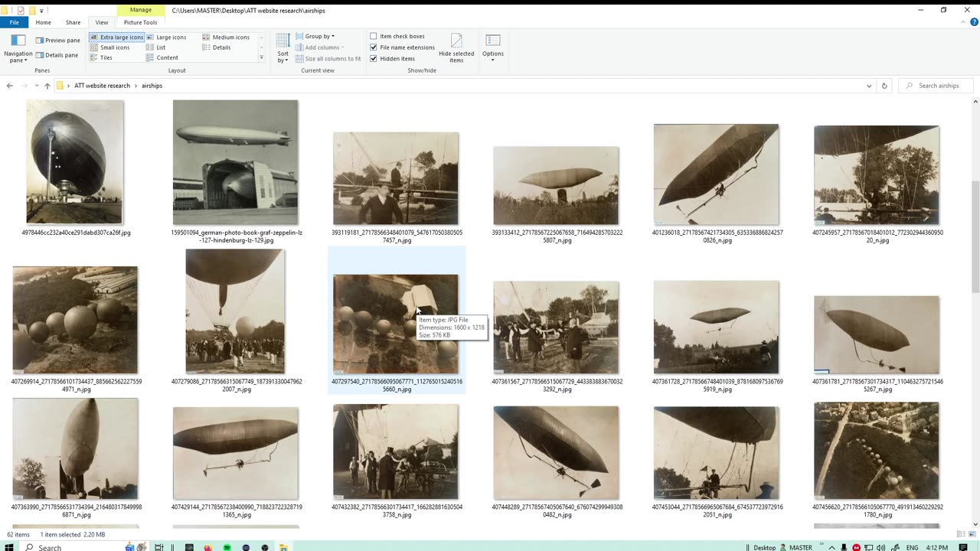This screenshot has height=551, width=980.
Task: Click Hide selected items
Action: [456, 48]
